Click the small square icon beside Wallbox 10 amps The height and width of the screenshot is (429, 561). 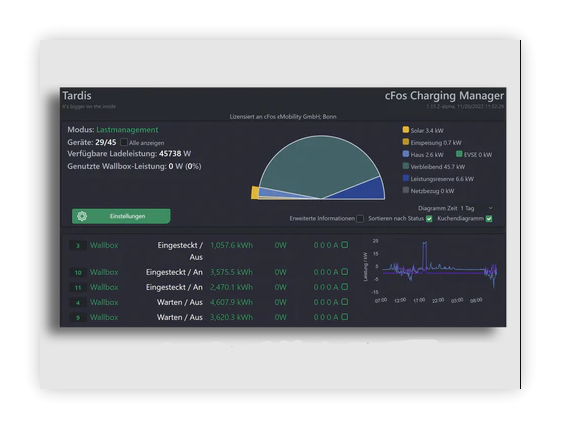345,272
